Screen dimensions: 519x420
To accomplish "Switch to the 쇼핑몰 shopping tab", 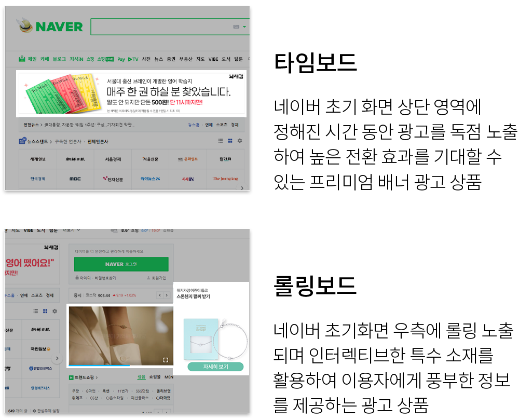I will tap(155, 377).
